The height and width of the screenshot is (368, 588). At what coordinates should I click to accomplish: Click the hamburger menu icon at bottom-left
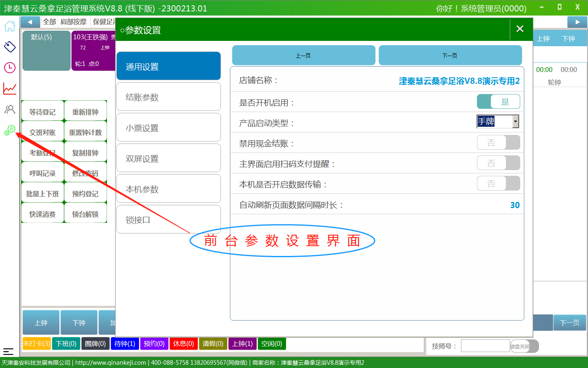point(8,351)
